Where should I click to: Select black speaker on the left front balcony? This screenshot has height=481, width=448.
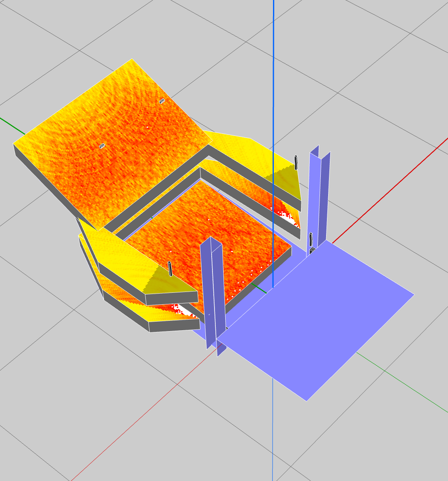point(170,269)
